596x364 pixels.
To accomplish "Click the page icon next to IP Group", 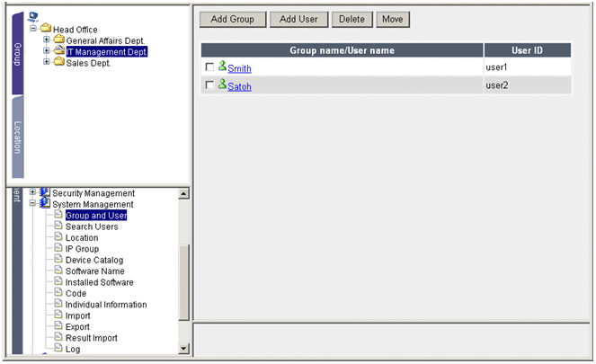I will pyautogui.click(x=58, y=248).
